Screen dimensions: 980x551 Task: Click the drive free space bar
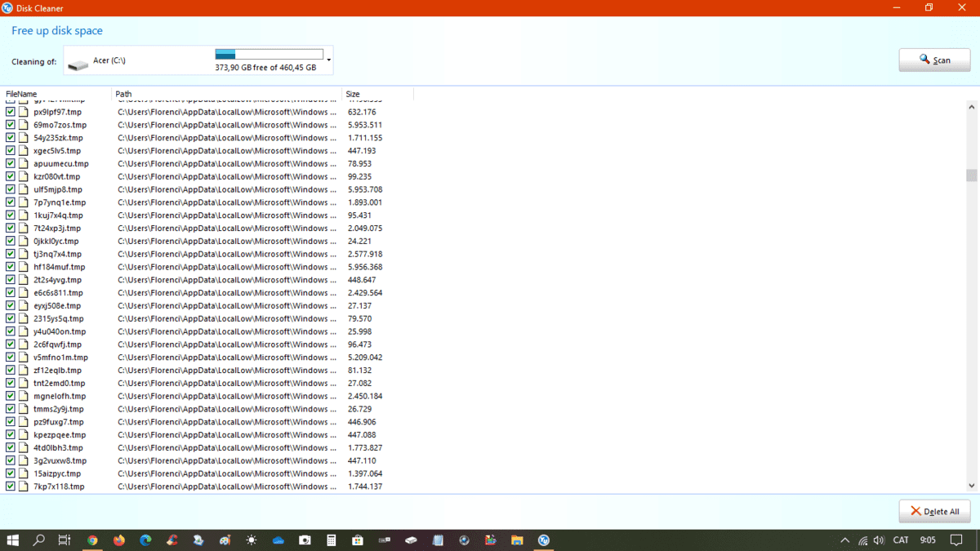[269, 55]
